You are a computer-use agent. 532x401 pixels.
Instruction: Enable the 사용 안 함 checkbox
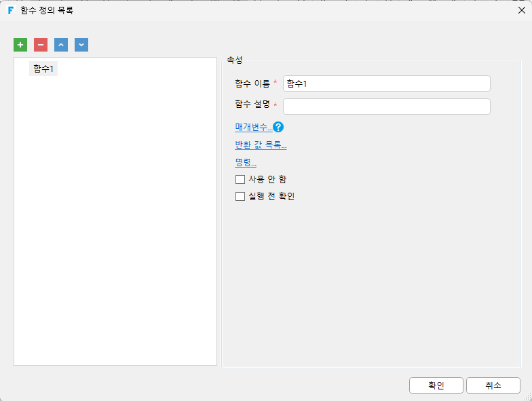coord(240,179)
